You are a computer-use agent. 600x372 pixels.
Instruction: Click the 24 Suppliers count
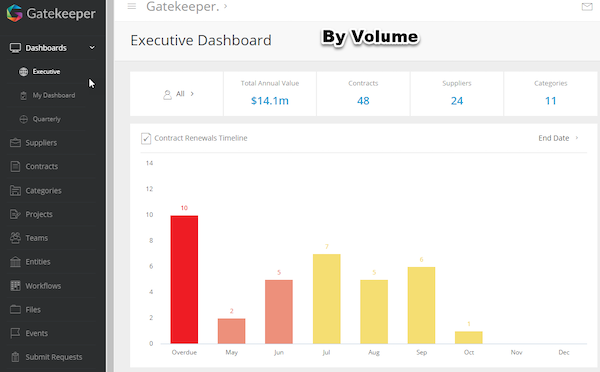pyautogui.click(x=457, y=101)
